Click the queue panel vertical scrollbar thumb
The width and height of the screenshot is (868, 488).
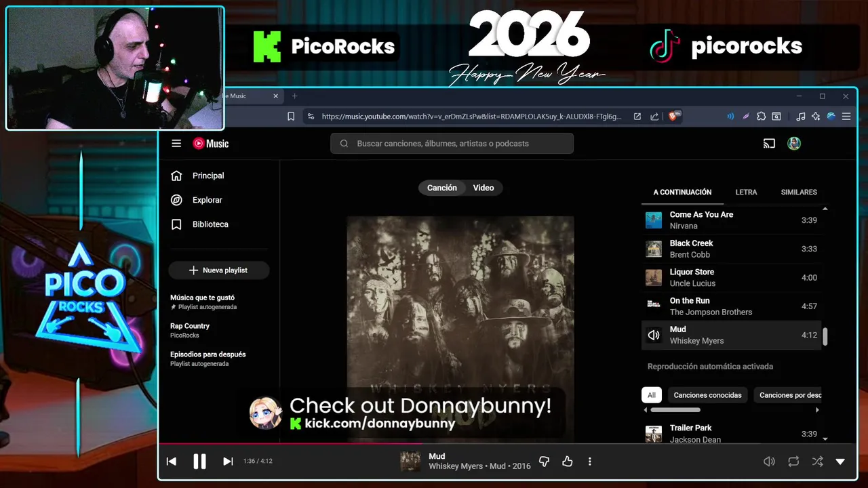tap(825, 337)
